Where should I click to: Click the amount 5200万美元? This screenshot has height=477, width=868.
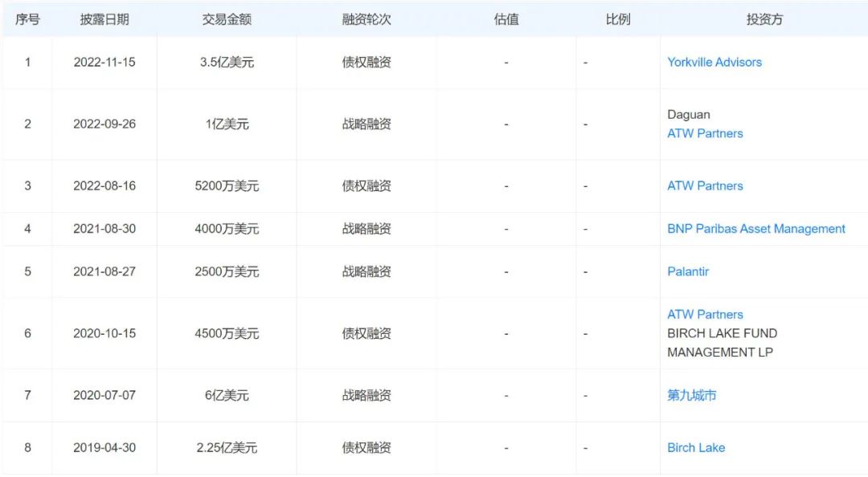pyautogui.click(x=227, y=186)
